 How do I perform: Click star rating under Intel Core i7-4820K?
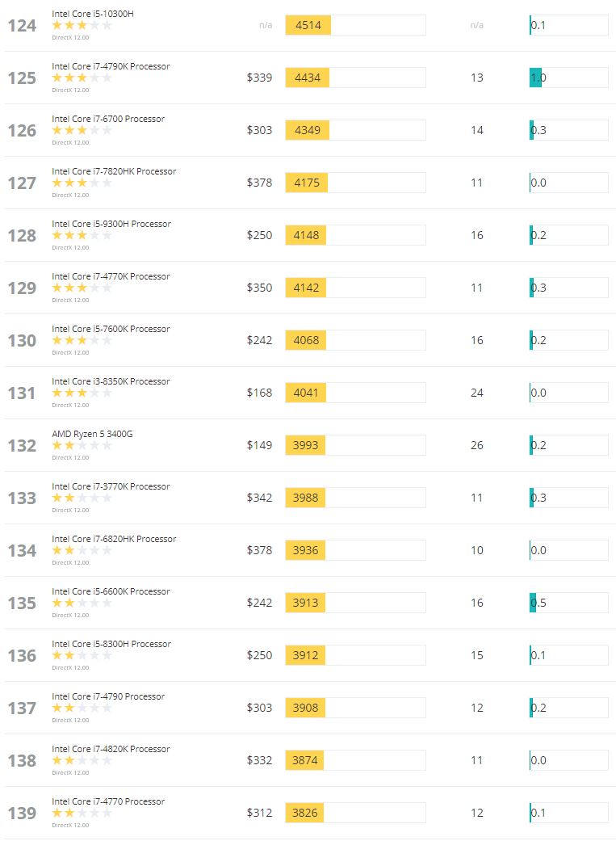(82, 760)
